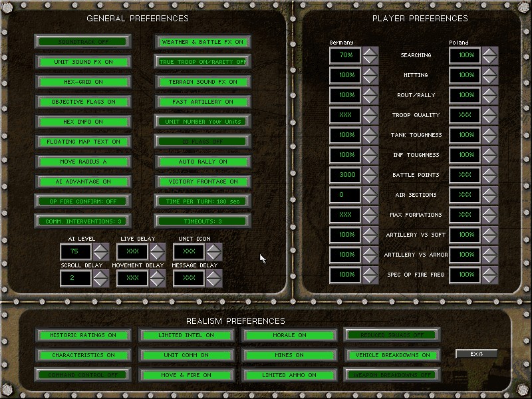This screenshot has width=532, height=399.
Task: Toggle Unit Comm On
Action: coord(186,355)
